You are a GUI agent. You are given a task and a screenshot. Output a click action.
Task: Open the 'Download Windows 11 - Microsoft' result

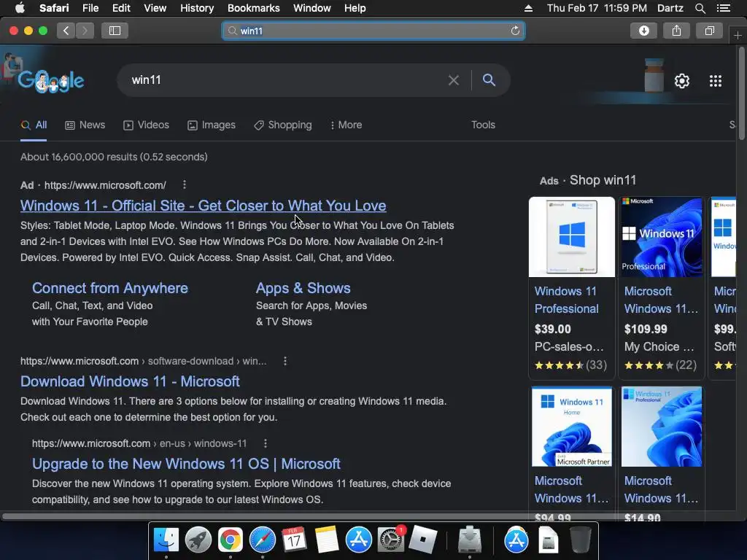pos(130,381)
